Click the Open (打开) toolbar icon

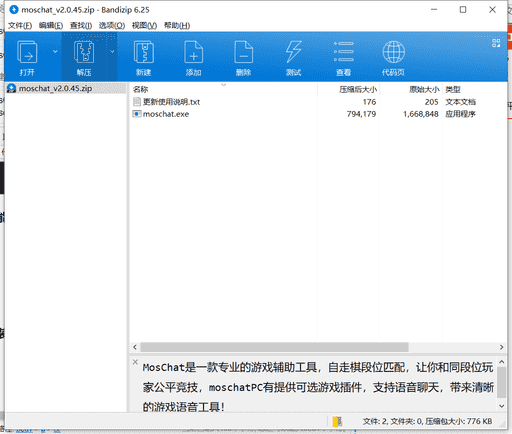(x=27, y=52)
